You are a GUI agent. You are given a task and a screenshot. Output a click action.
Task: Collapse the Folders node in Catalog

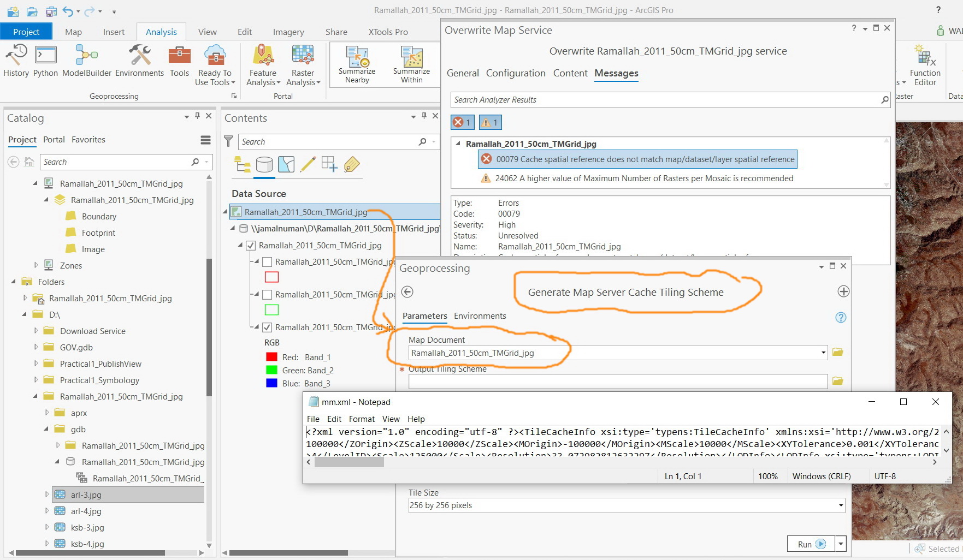[14, 282]
